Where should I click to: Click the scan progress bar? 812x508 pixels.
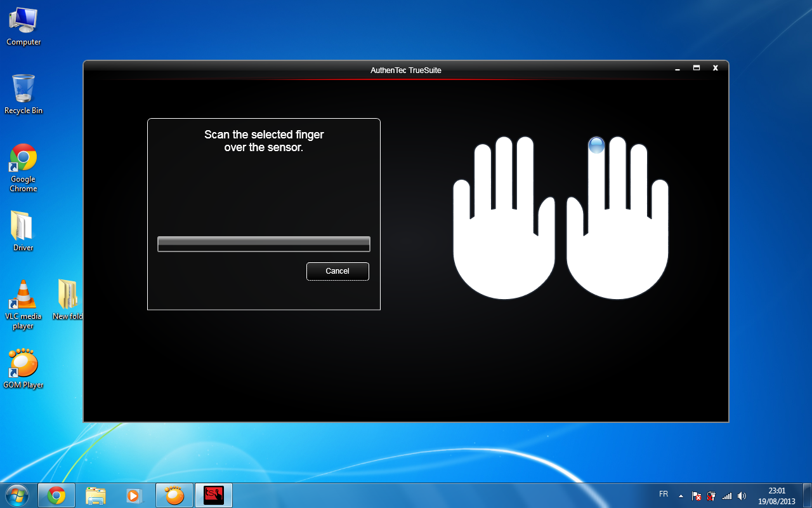coord(264,244)
